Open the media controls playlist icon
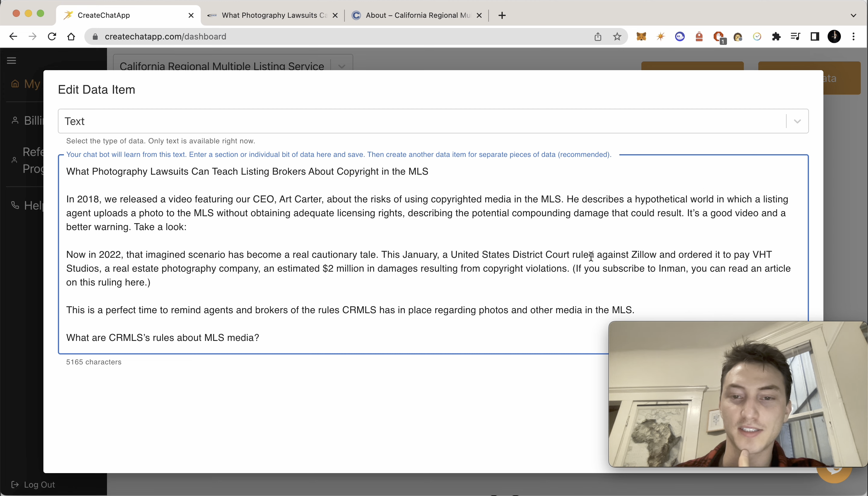Screen dimensions: 868x496 [795, 36]
